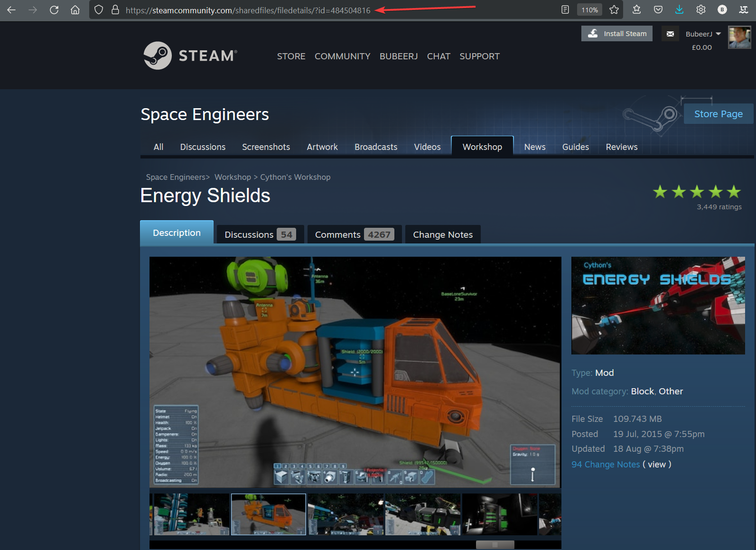The height and width of the screenshot is (550, 756).
Task: Click the browser home icon
Action: 75,10
